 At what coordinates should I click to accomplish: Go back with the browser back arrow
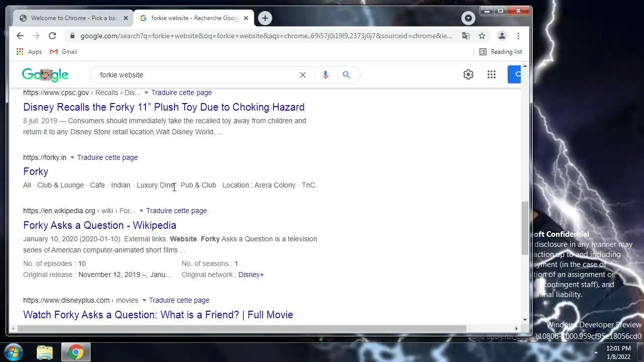click(20, 36)
